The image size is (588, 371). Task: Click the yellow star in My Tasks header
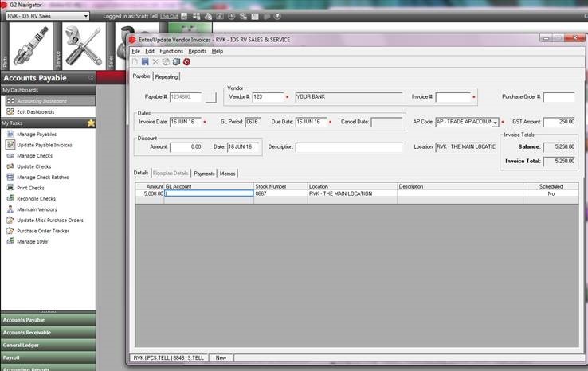91,123
